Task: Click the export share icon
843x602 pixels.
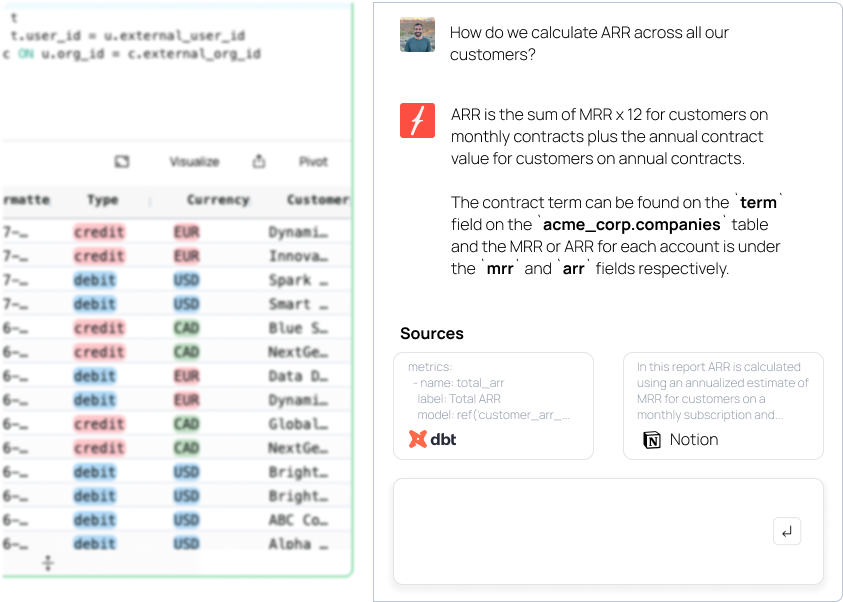Action: 259,161
